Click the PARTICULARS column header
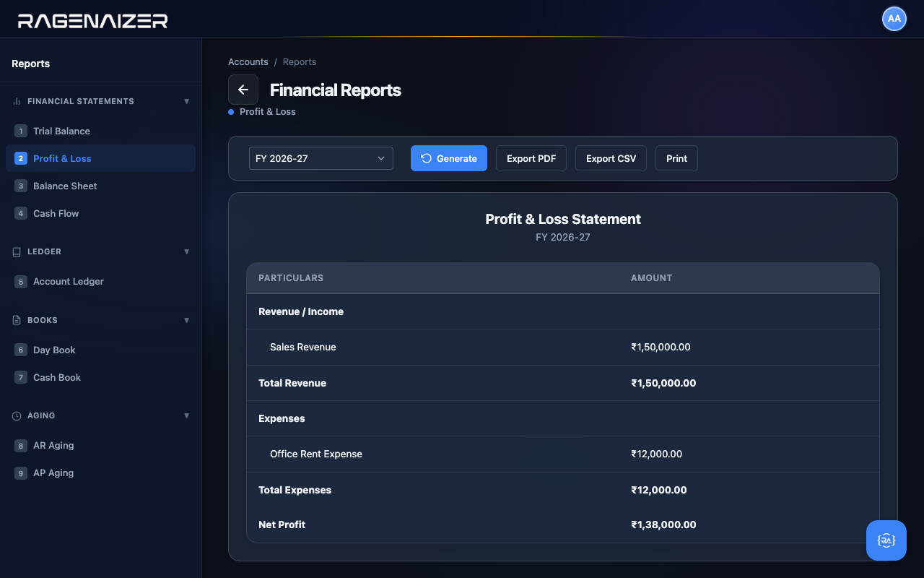 291,277
